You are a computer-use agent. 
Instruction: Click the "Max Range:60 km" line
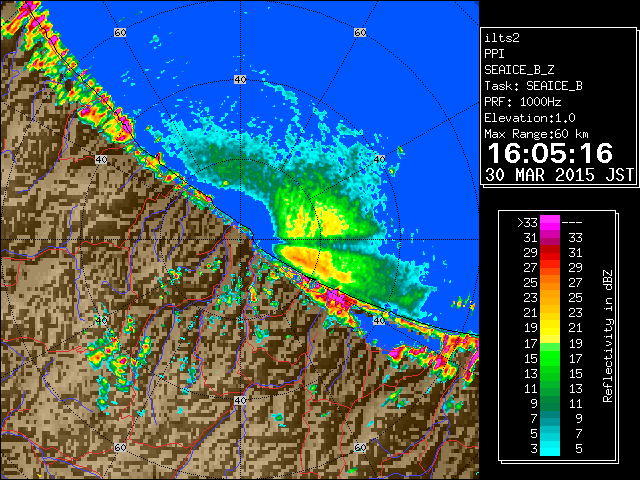click(x=536, y=134)
